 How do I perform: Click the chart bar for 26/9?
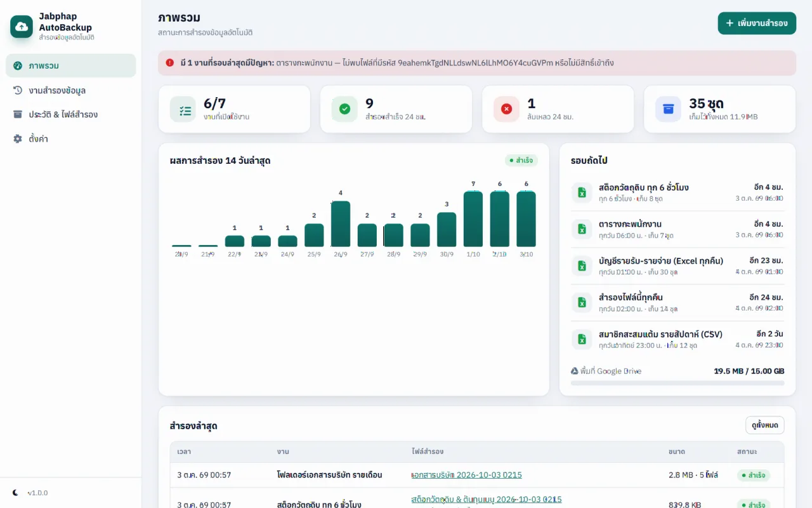coord(341,224)
